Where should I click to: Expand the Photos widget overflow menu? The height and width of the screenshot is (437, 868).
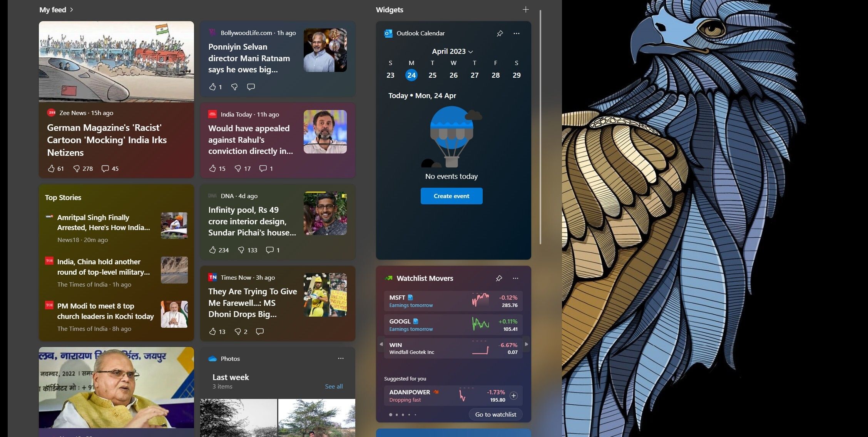pyautogui.click(x=340, y=359)
